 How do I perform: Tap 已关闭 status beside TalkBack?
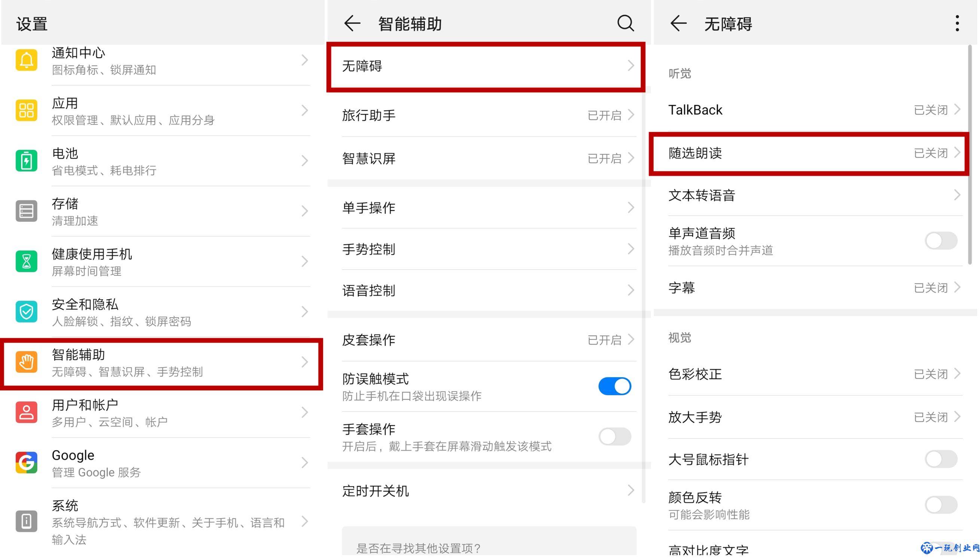(931, 110)
